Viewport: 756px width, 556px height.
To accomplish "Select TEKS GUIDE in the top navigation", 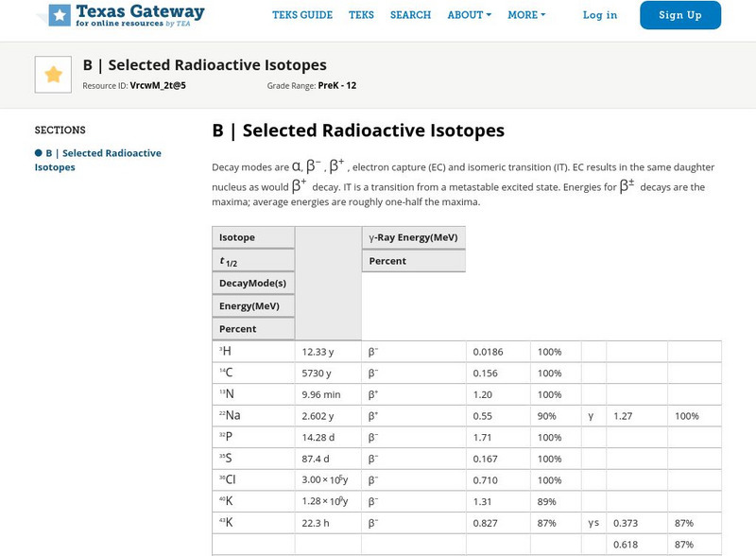I will tap(301, 15).
